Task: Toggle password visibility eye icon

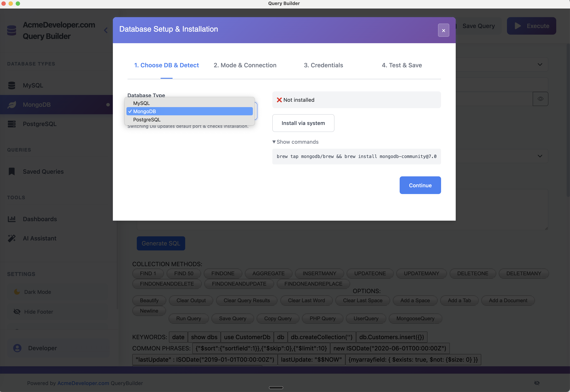Action: click(x=540, y=99)
